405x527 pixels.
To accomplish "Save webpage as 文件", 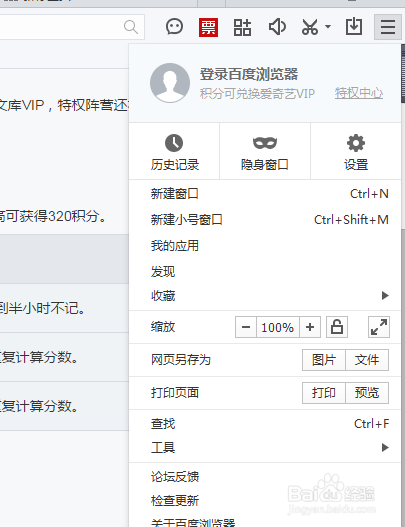I will pos(367,360).
